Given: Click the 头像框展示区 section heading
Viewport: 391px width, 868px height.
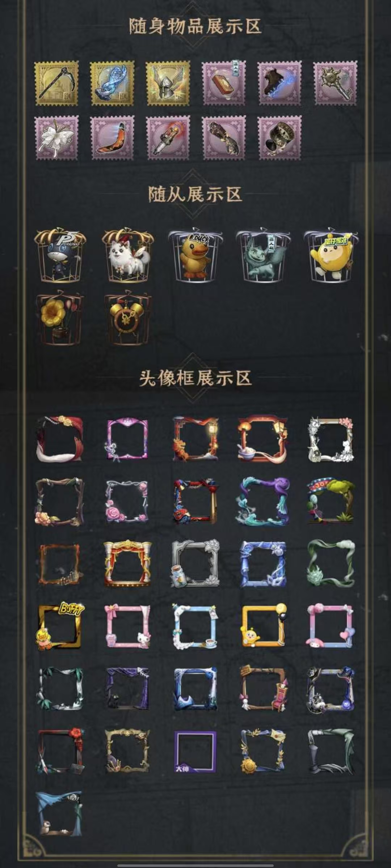Looking at the screenshot, I should point(195,378).
